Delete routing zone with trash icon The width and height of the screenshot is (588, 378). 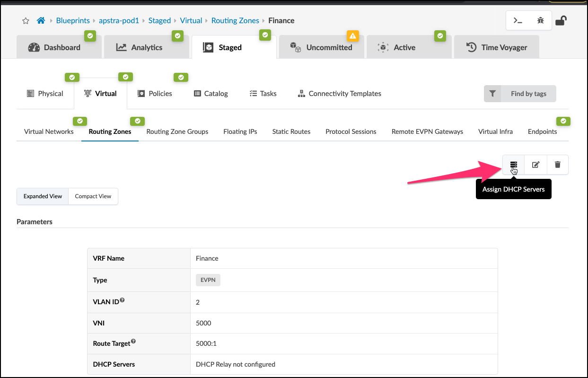[557, 165]
